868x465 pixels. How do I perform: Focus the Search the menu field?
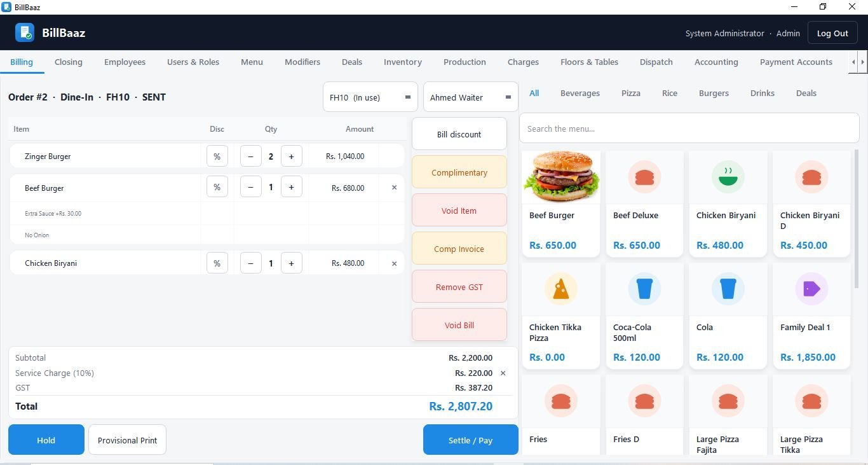[689, 128]
